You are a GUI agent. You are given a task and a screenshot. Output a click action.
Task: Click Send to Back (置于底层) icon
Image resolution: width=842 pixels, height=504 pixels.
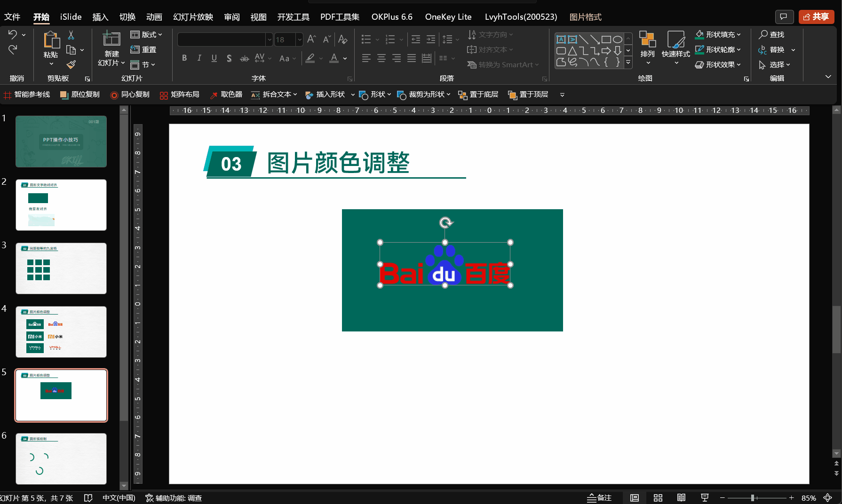(x=462, y=95)
